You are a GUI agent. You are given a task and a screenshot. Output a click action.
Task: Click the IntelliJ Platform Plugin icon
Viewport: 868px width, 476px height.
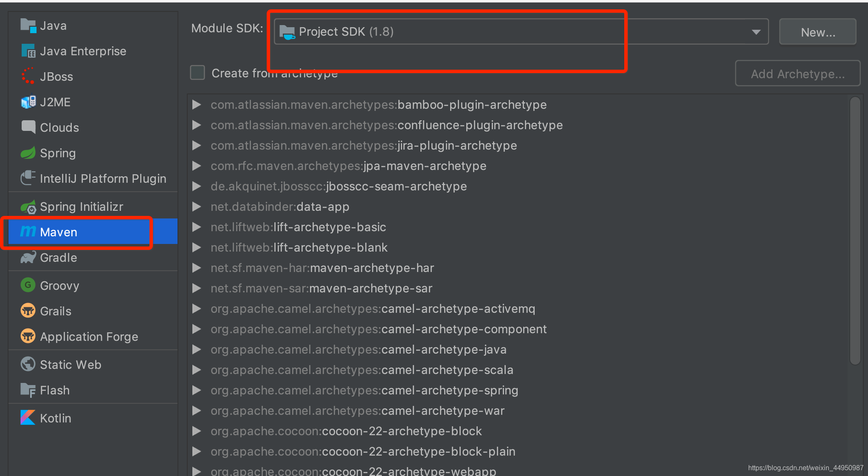click(28, 178)
